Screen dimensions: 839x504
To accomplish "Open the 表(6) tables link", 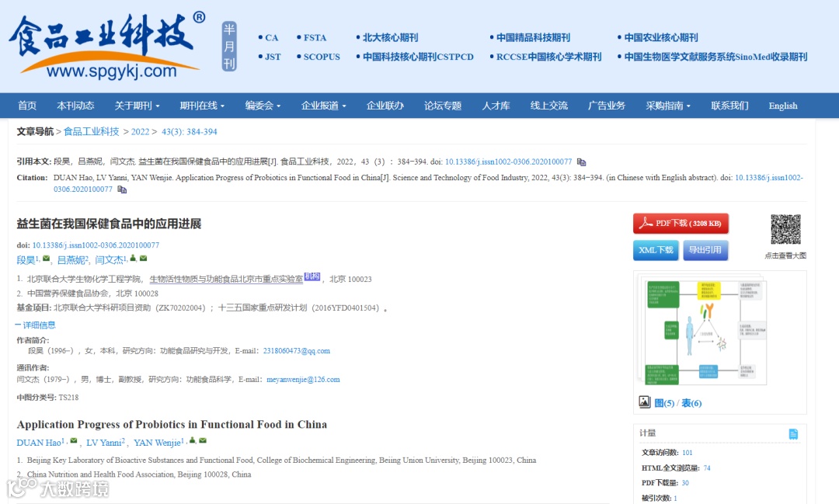I will coord(691,403).
